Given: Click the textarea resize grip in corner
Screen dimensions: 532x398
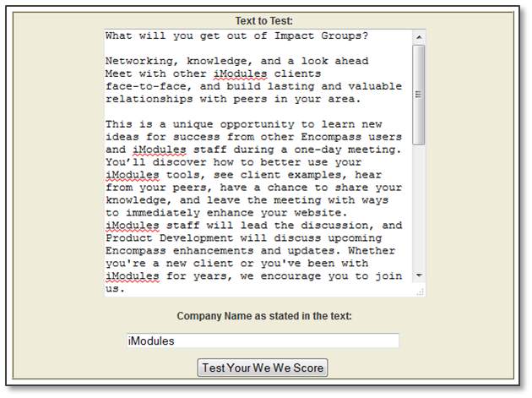Looking at the screenshot, I should coord(421,292).
